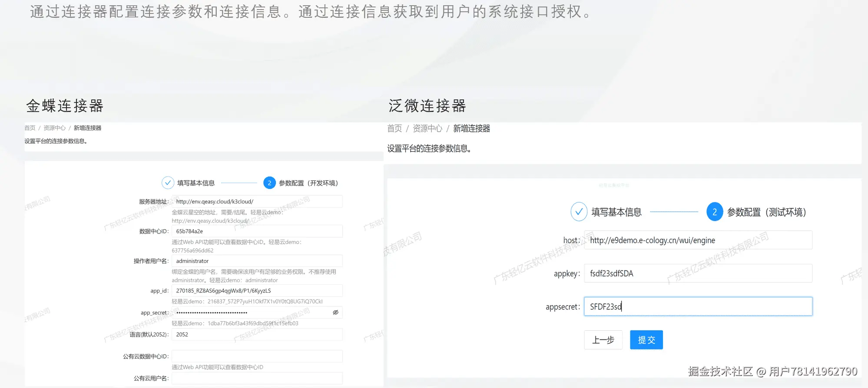Toggle app_secret visibility eye icon
The width and height of the screenshot is (868, 388).
[x=335, y=312]
